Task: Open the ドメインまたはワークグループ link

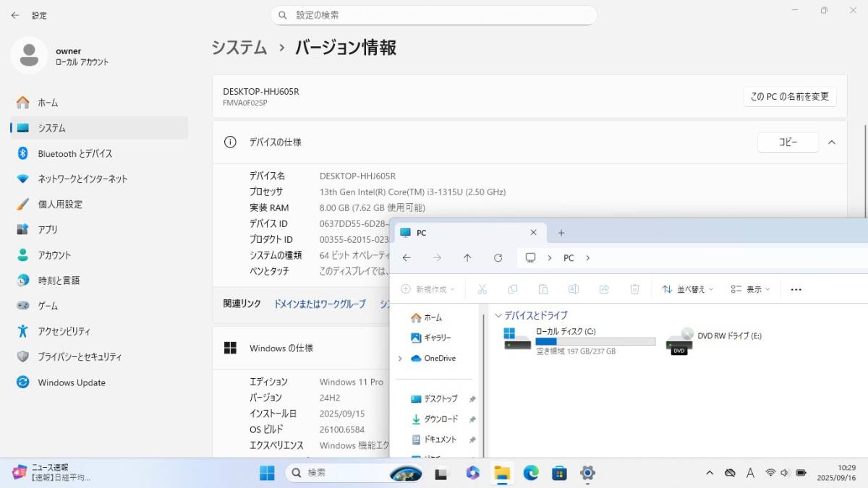Action: 320,304
